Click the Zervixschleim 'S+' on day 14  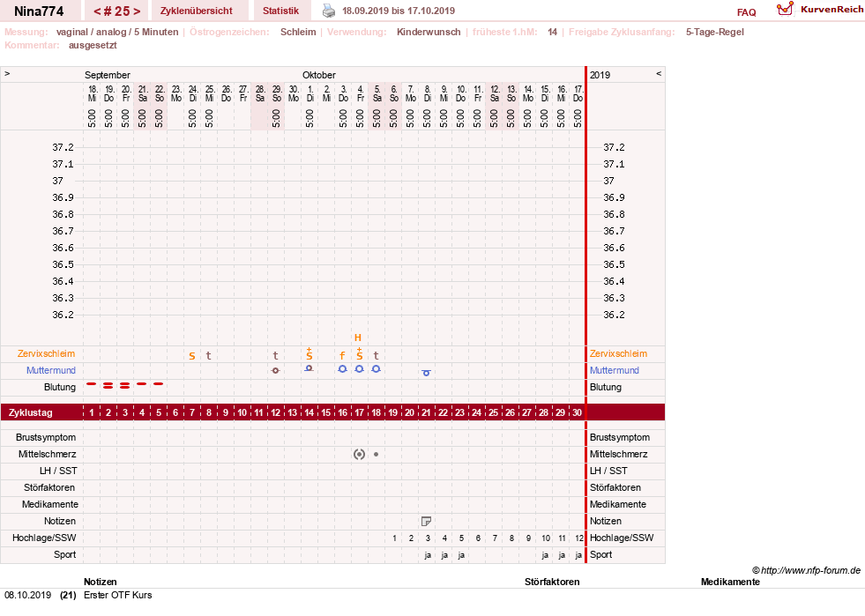tap(309, 354)
